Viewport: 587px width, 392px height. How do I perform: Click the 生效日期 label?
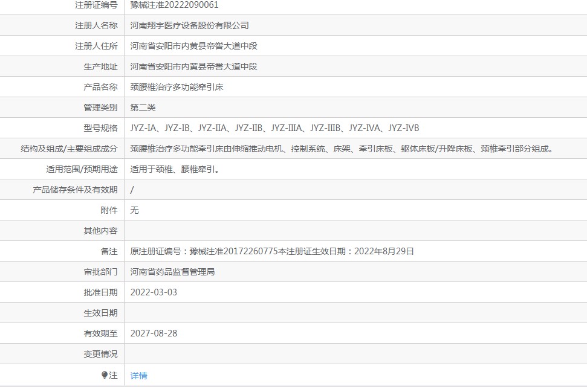point(100,313)
